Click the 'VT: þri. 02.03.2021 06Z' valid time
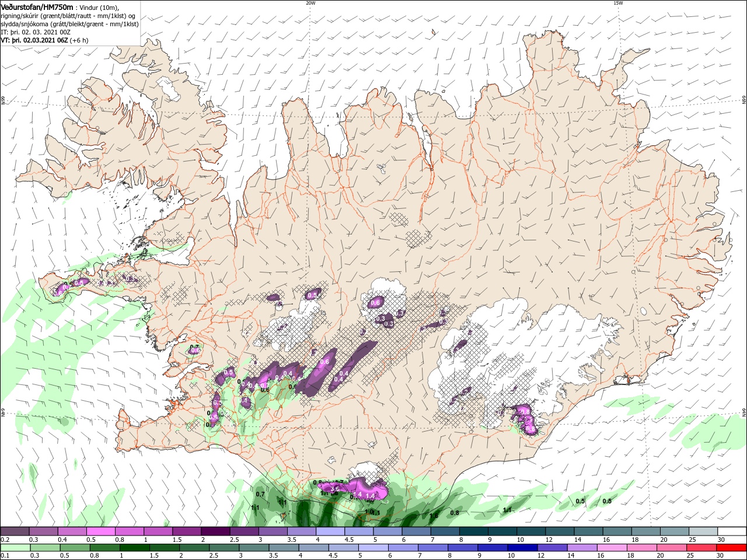The height and width of the screenshot is (560, 747). pyautogui.click(x=34, y=40)
